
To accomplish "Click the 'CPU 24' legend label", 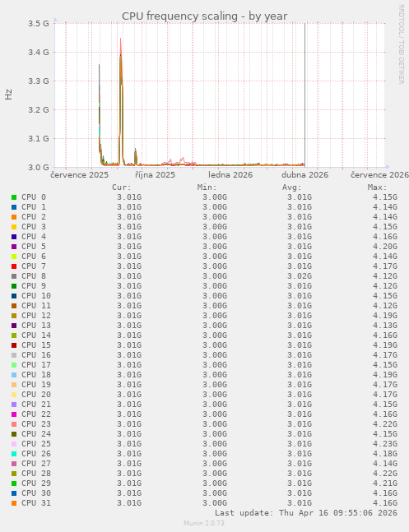I will point(36,433).
